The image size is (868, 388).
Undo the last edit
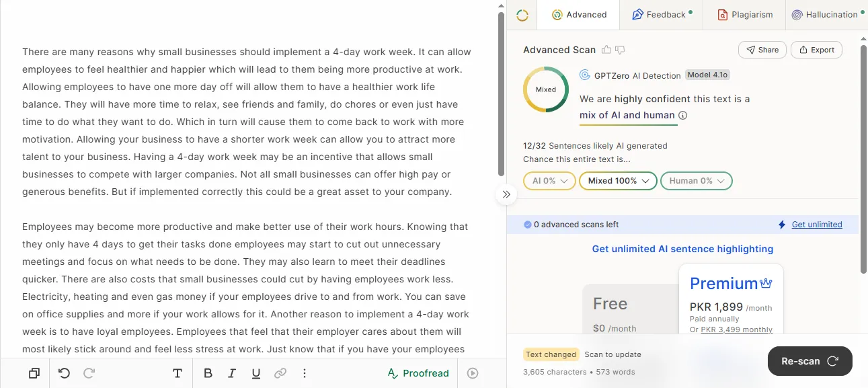(x=65, y=373)
